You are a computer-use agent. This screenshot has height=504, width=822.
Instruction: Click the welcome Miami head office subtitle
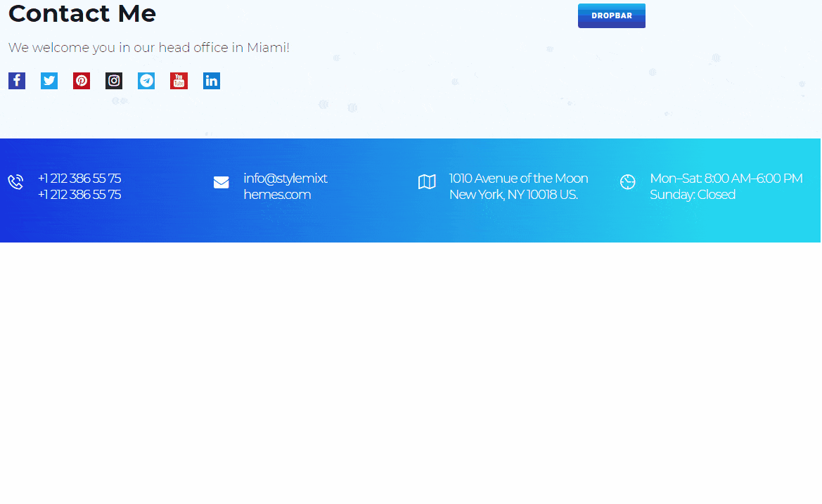149,48
